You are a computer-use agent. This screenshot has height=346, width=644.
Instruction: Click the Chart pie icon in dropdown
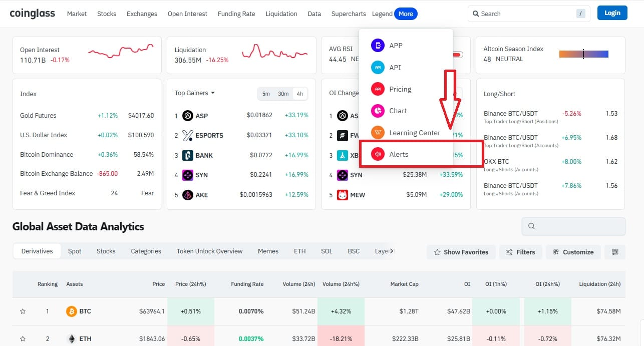tap(377, 111)
